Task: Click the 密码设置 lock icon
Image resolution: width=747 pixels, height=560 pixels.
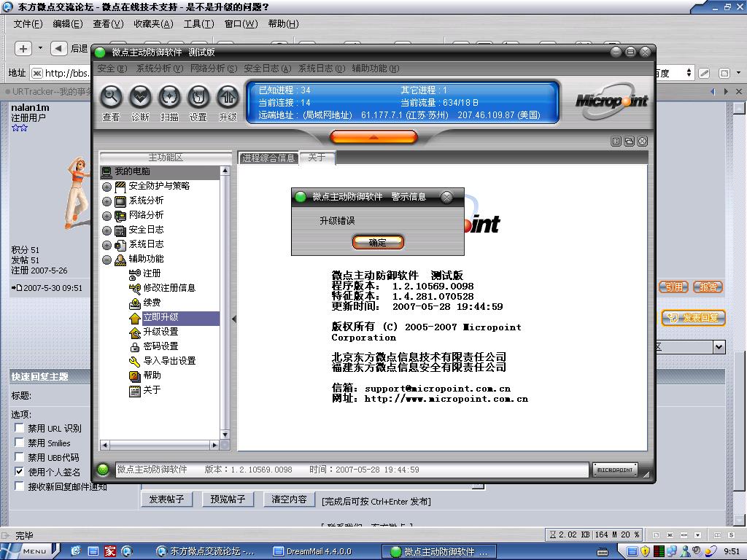Action: pos(135,346)
